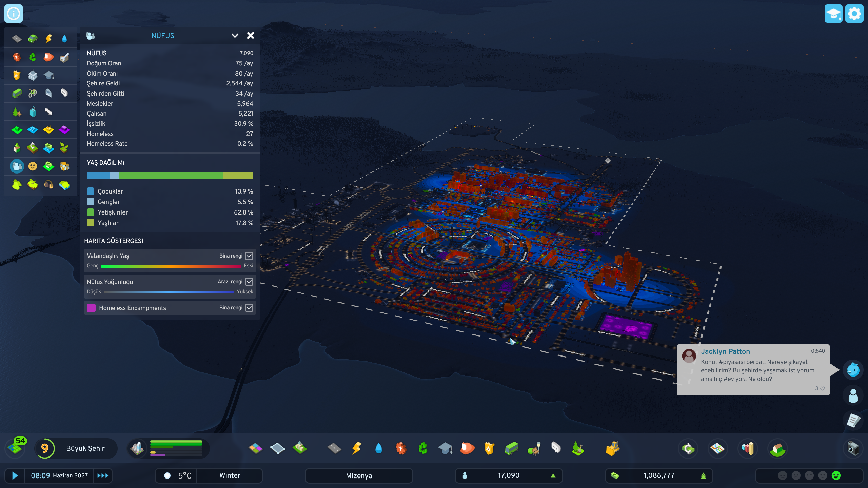The width and height of the screenshot is (868, 488).
Task: Select the Water info view droplet icon
Action: click(x=64, y=39)
